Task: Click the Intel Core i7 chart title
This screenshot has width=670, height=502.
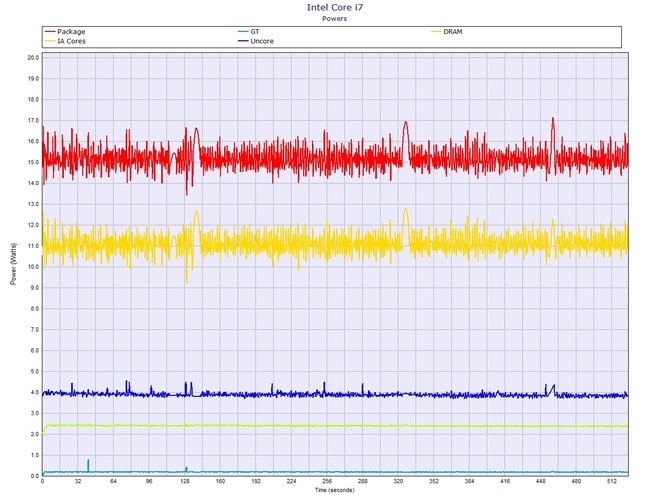Action: tap(335, 7)
